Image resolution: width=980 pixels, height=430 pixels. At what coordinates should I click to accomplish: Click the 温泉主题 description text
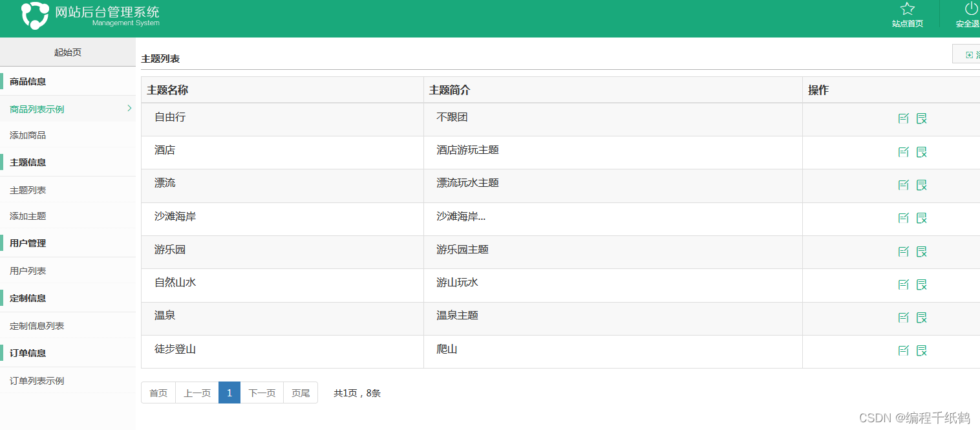click(x=457, y=316)
